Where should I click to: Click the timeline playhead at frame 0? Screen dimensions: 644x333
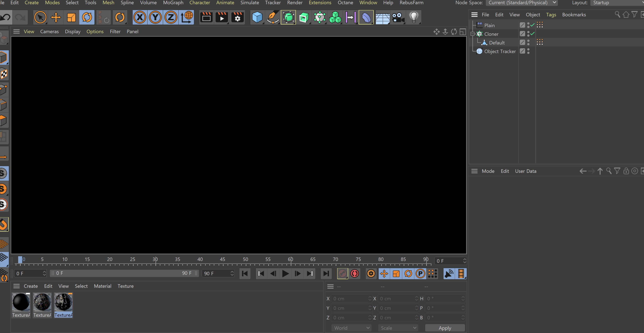[x=20, y=260]
